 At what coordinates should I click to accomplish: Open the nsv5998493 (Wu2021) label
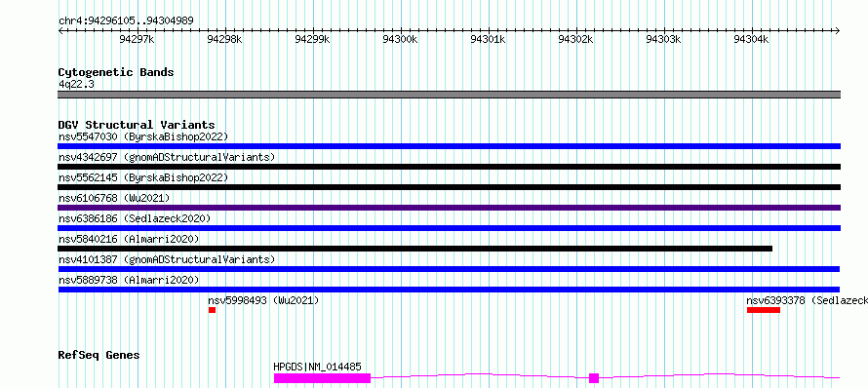coord(263,300)
